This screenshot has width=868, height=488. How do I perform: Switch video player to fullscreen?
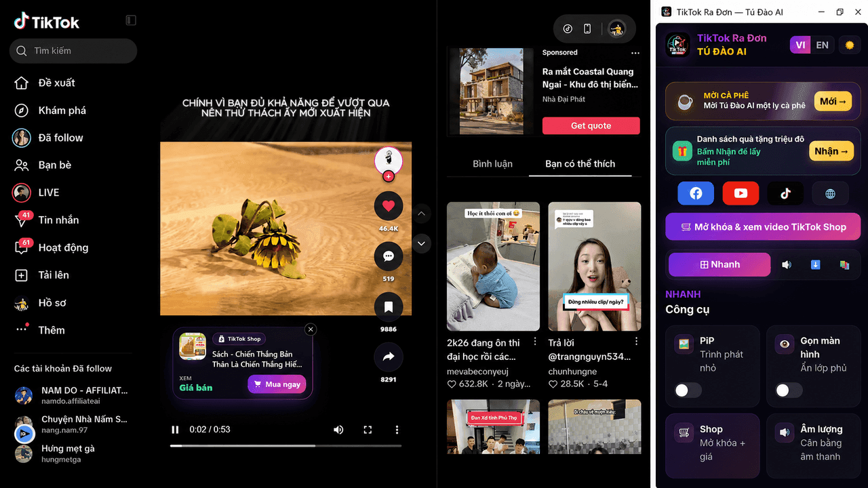[368, 430]
